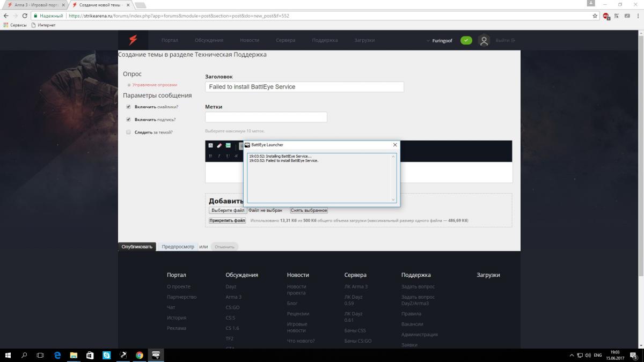Open Поддержка in top navigation

click(x=325, y=40)
